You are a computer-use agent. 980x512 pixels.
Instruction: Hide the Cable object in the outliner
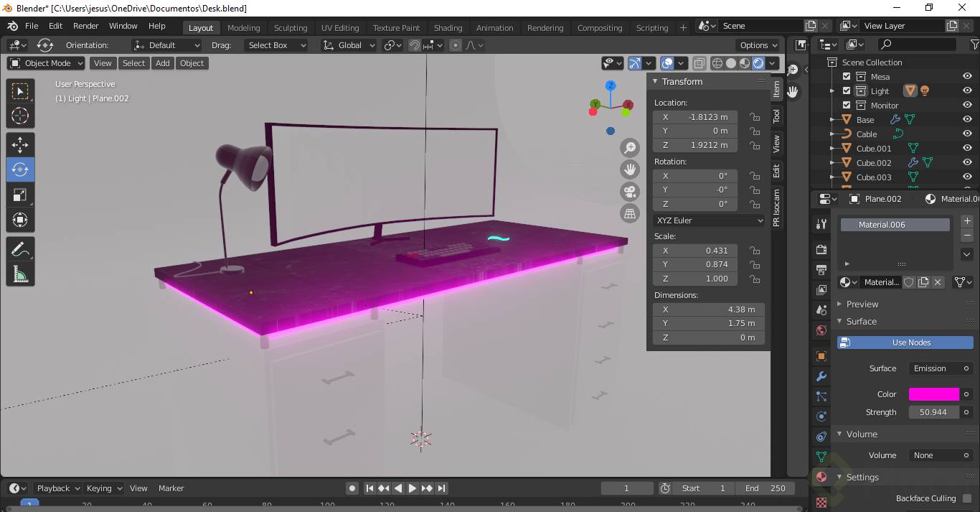967,134
